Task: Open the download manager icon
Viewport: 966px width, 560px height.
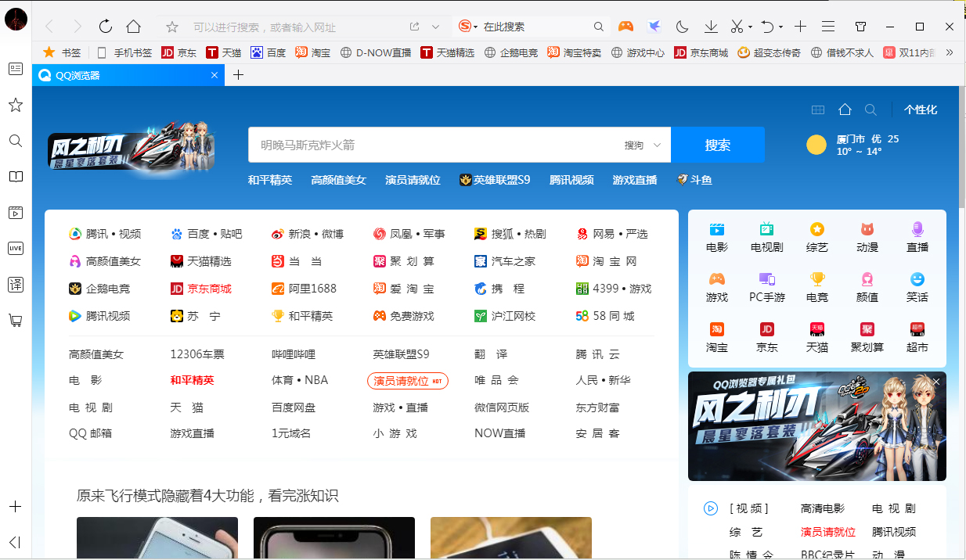Action: click(x=710, y=26)
